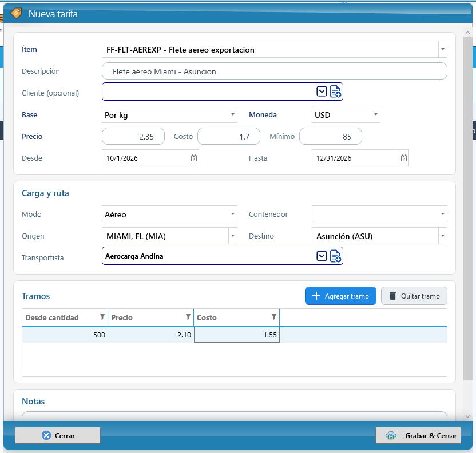This screenshot has width=476, height=453.
Task: Save with Grabar & Cerrar button
Action: pyautogui.click(x=418, y=435)
